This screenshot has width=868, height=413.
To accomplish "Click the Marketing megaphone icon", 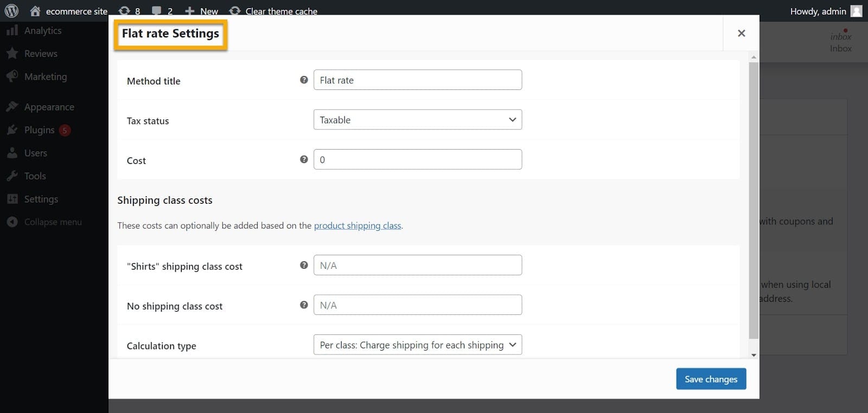I will coord(12,76).
